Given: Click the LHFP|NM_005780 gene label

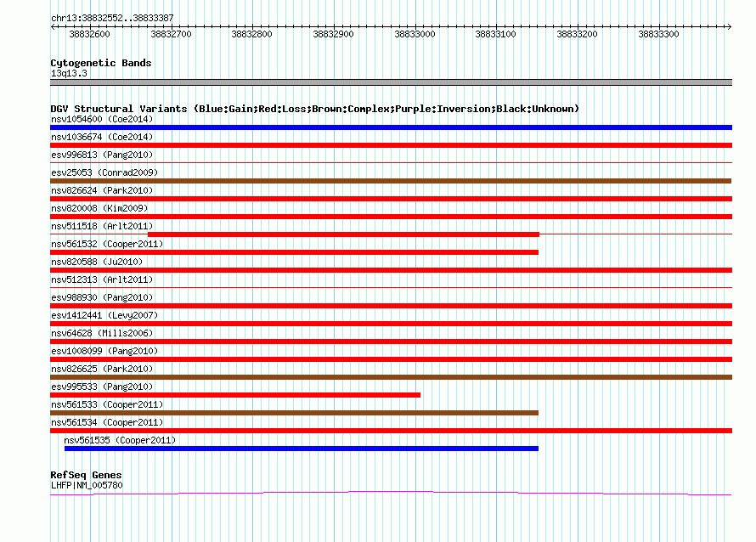Looking at the screenshot, I should point(87,485).
